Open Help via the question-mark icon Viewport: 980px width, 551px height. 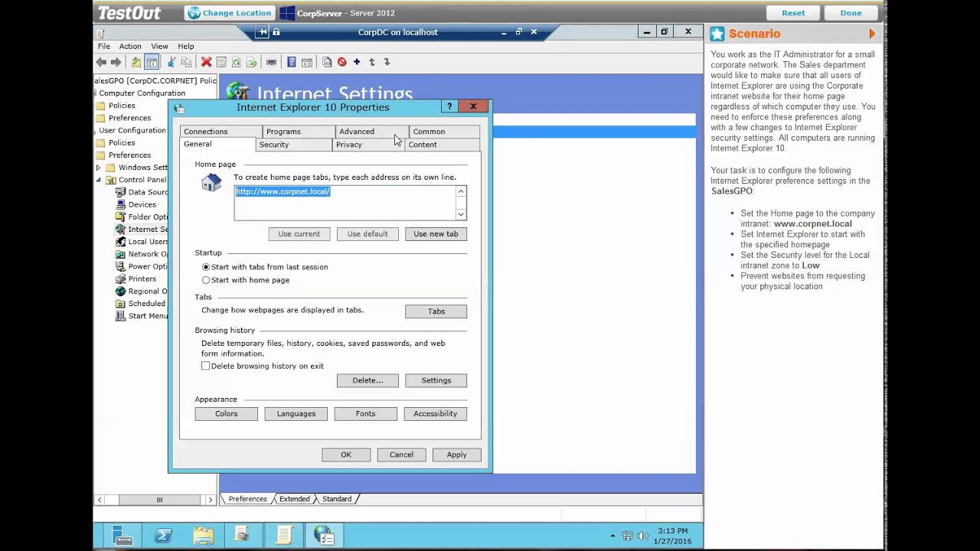pos(291,62)
